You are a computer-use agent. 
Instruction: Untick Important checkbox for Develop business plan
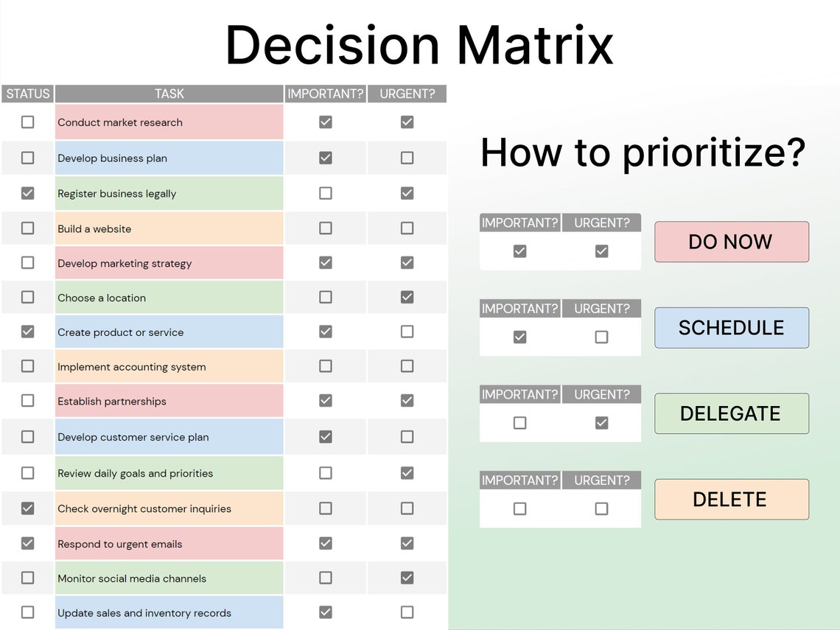pyautogui.click(x=325, y=158)
